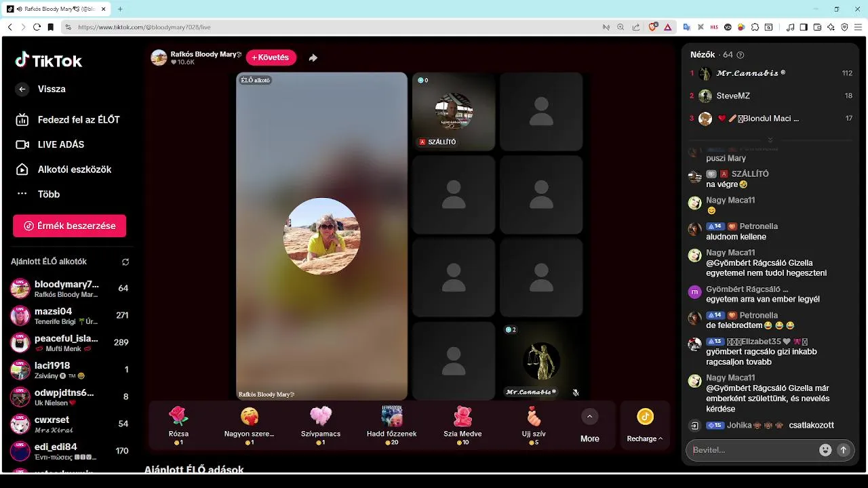The width and height of the screenshot is (868, 488).
Task: Send the Nagyon szere... gift
Action: (x=249, y=426)
